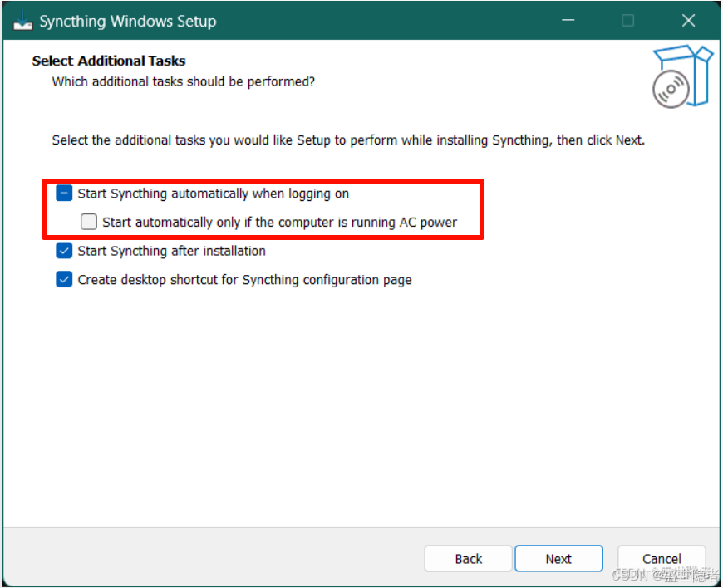Click the setup box and disc icon
The width and height of the screenshot is (723, 588).
(682, 76)
